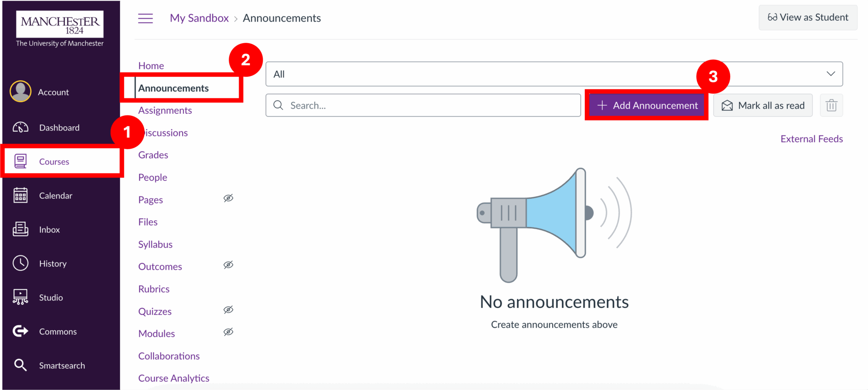
Task: Expand the hamburger navigation menu
Action: pyautogui.click(x=145, y=18)
